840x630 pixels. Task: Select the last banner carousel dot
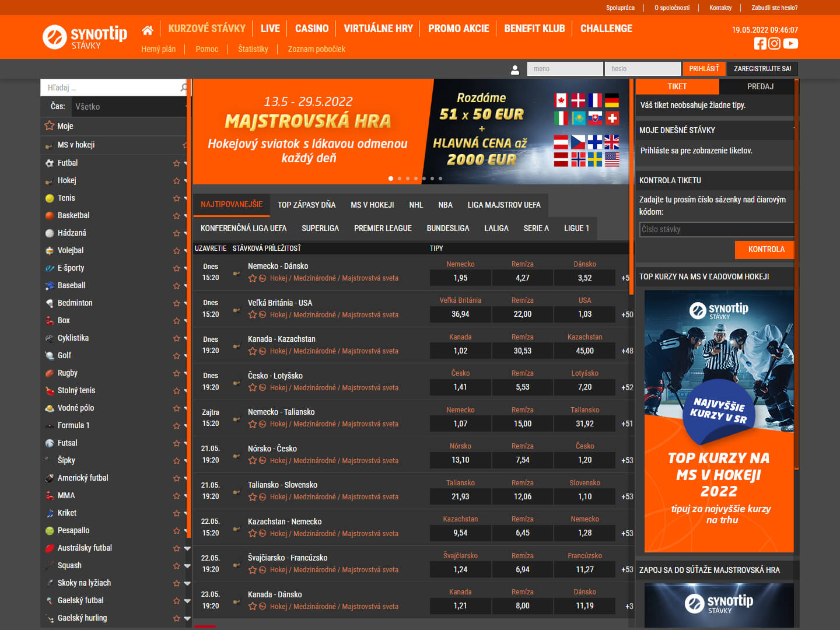[x=440, y=178]
